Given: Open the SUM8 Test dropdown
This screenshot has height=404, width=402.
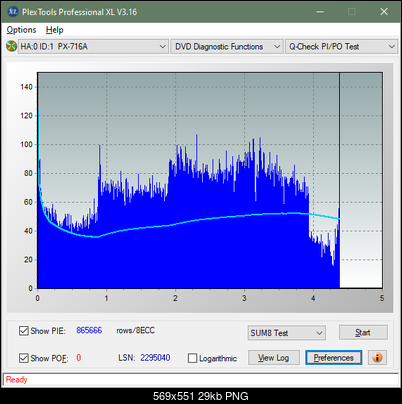Looking at the screenshot, I should click(x=287, y=333).
